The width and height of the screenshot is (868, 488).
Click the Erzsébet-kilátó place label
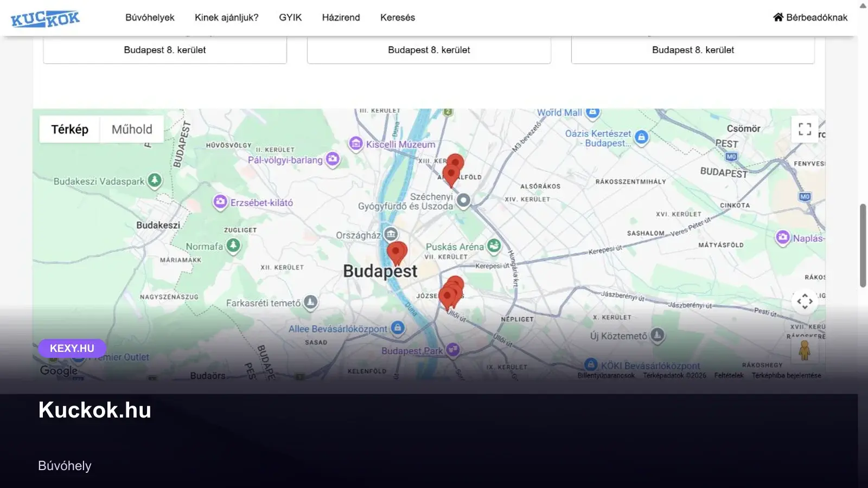[x=261, y=203]
